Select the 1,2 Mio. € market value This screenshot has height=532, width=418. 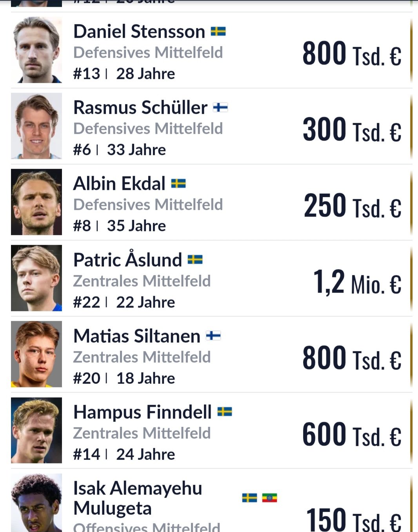357,282
